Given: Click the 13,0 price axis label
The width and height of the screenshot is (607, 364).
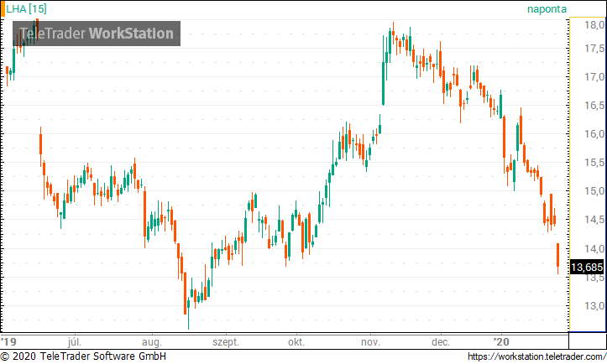Looking at the screenshot, I should coord(594,306).
